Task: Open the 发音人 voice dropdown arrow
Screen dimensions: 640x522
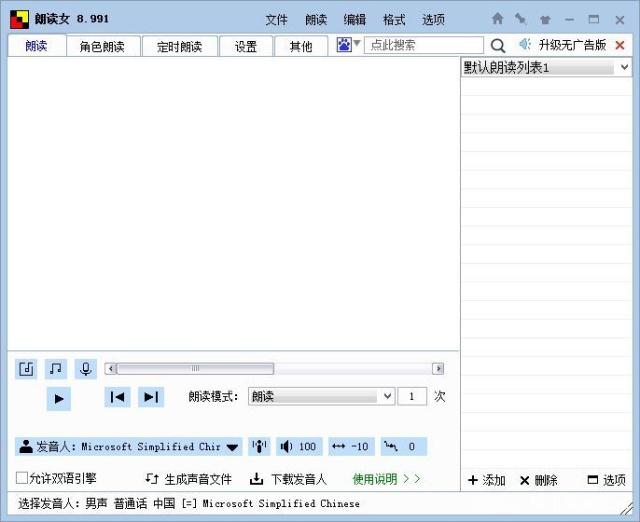Action: pyautogui.click(x=232, y=447)
